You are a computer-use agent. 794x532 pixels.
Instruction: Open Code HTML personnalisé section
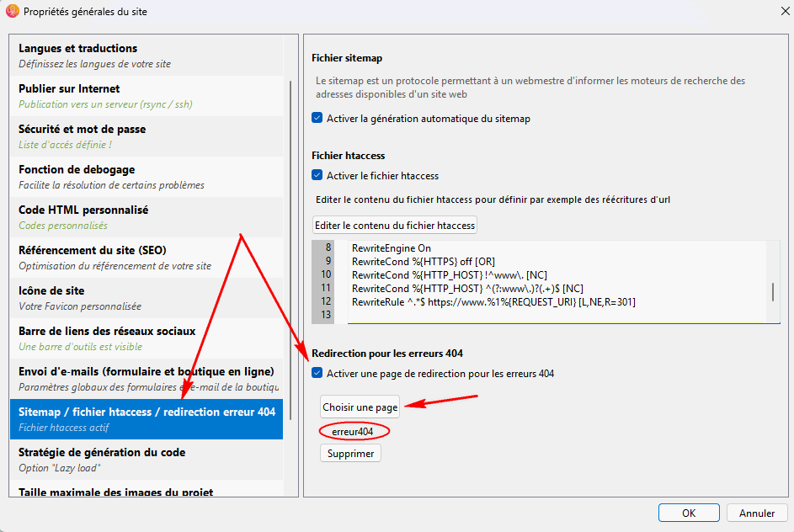point(147,218)
